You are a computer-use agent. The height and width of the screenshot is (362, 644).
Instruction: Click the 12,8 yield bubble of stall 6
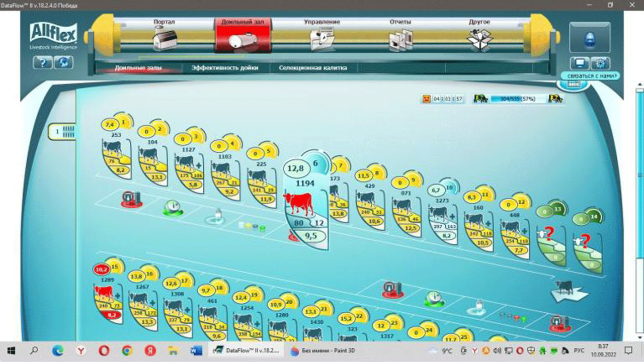[x=295, y=168]
